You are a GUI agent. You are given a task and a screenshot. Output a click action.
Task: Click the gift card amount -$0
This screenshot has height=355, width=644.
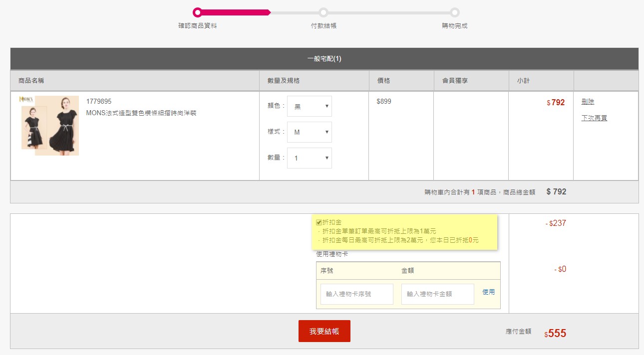(560, 269)
